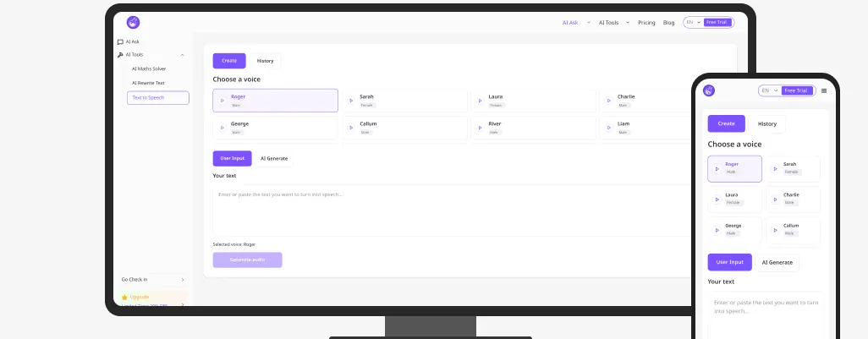Open the EN language dropdown on desktop
Image resolution: width=868 pixels, height=339 pixels.
coord(694,22)
